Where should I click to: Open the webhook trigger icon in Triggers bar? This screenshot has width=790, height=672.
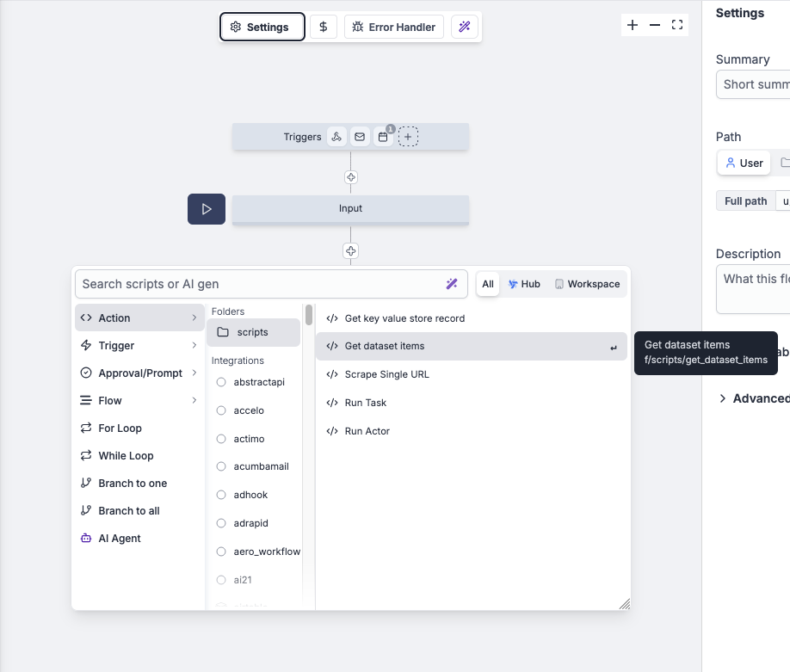click(336, 136)
